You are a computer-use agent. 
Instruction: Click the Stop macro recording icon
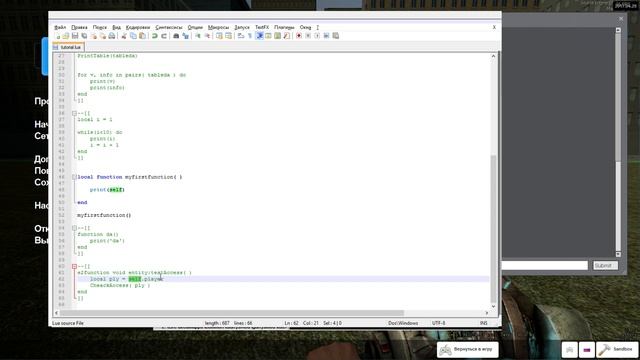308,36
